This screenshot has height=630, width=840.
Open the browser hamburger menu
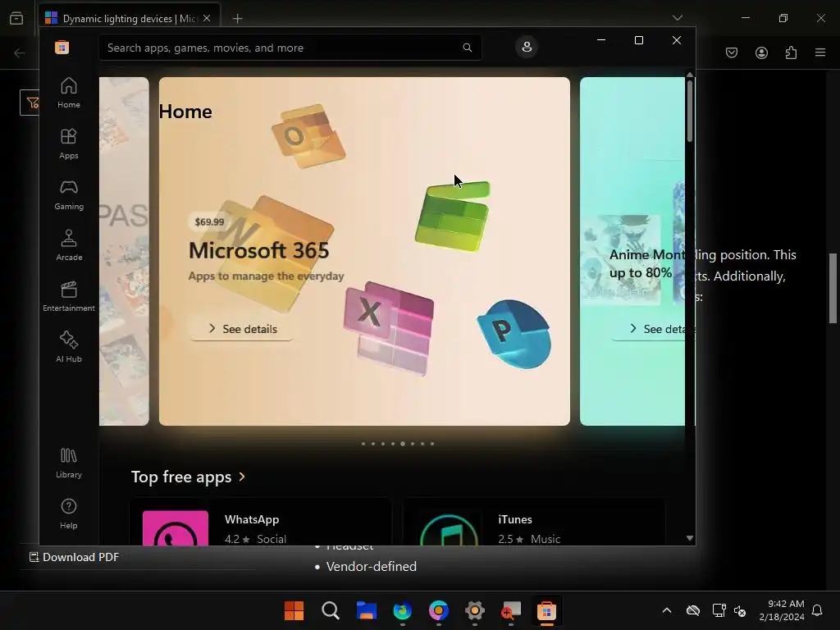[x=820, y=52]
